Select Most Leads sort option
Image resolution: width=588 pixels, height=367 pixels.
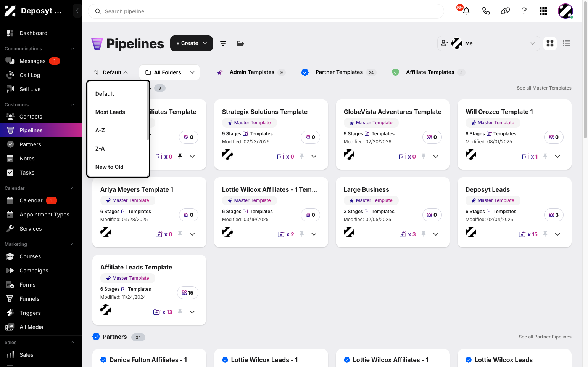pos(117,112)
